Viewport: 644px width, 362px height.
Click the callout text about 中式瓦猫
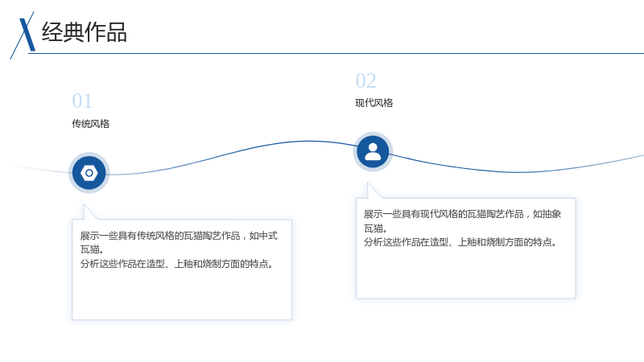(179, 242)
